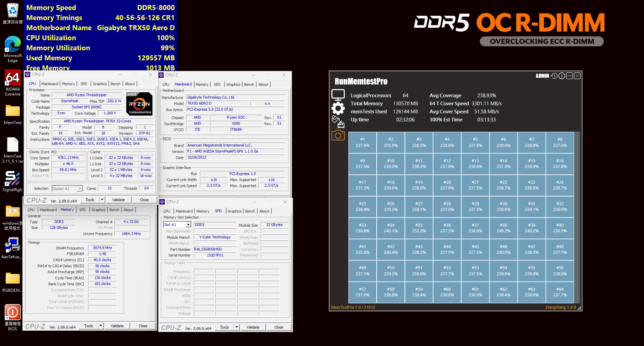Click Validate button in the CPU-Z CPU window
The height and width of the screenshot is (346, 644).
coord(118,200)
